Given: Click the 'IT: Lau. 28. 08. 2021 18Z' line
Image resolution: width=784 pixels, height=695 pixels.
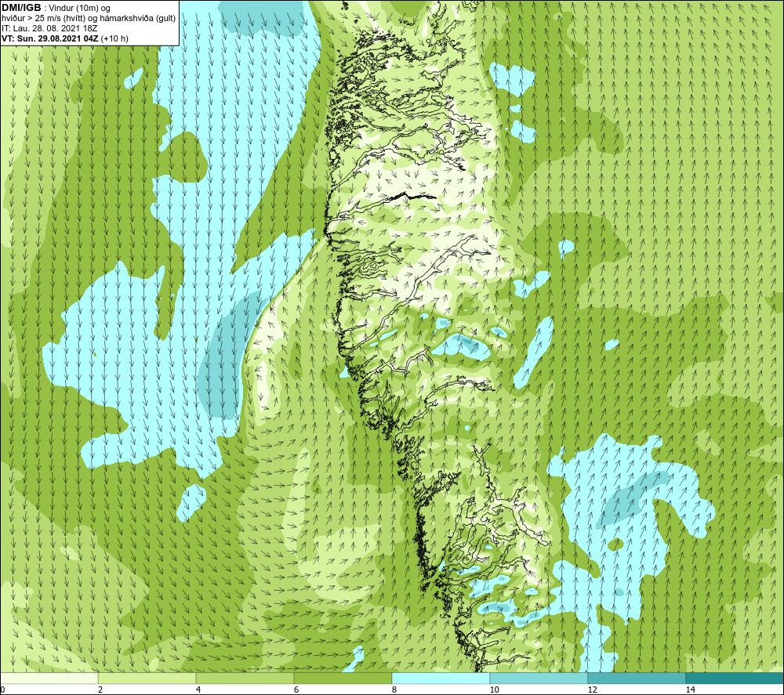Looking at the screenshot, I should [x=49, y=28].
